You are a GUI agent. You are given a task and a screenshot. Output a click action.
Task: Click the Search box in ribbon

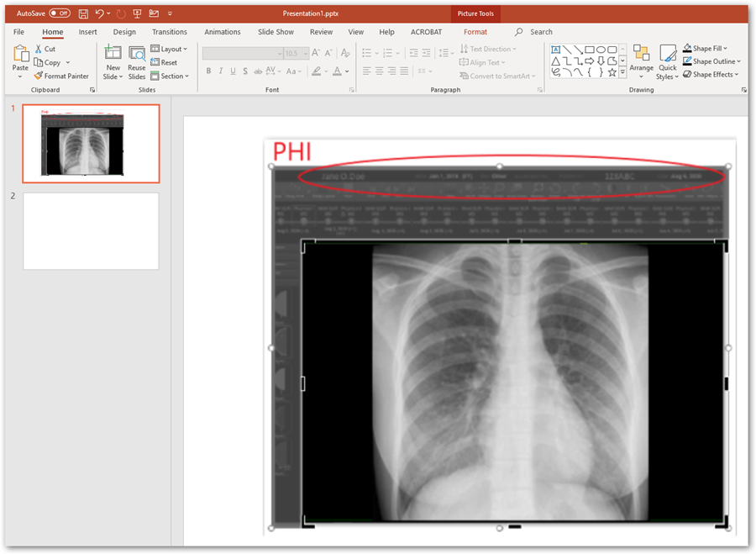click(541, 32)
